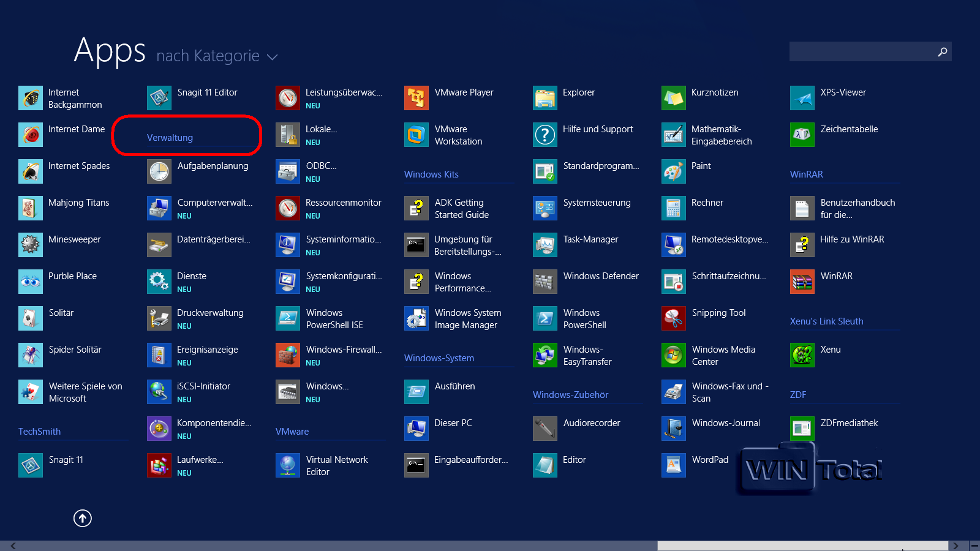Image resolution: width=980 pixels, height=551 pixels.
Task: Click the dropdown chevron beside 'nach Kategorie'
Action: tap(273, 57)
